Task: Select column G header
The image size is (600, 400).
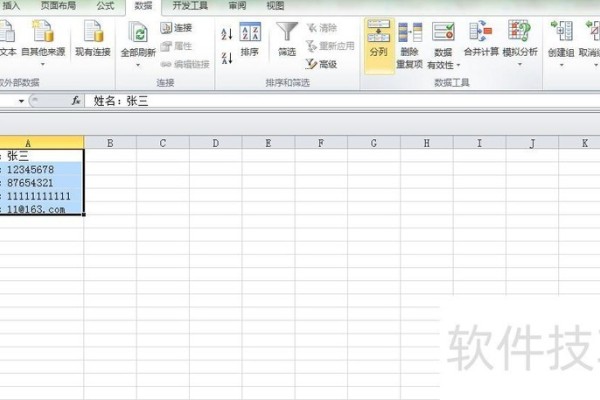Action: (374, 143)
